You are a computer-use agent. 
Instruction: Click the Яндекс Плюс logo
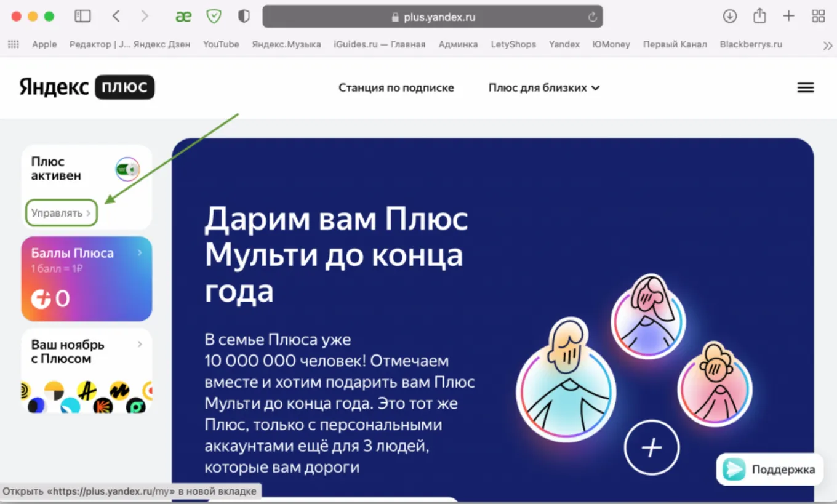tap(87, 87)
